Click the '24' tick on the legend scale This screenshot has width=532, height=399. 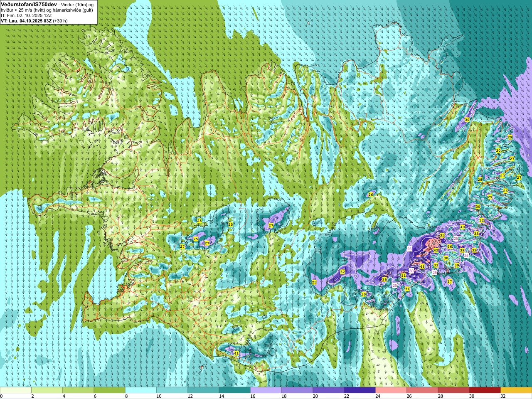coord(378,396)
